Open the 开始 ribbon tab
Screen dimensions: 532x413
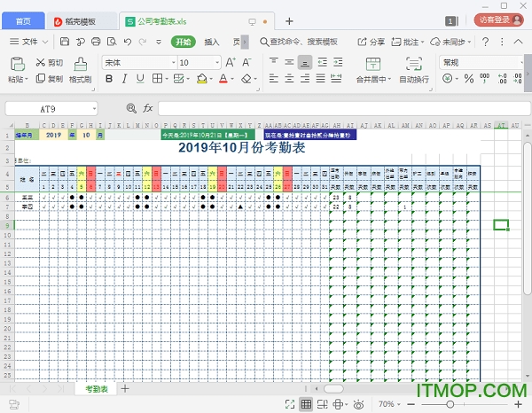[x=184, y=42]
